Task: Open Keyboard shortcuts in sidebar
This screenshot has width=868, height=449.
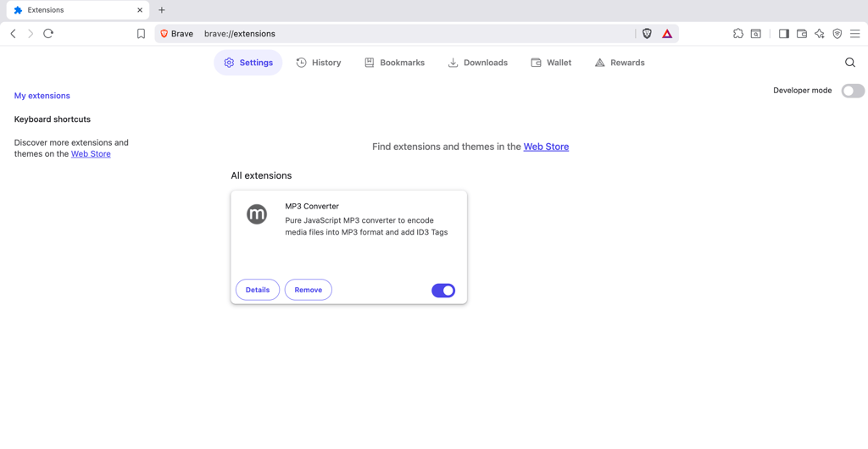Action: pos(52,119)
